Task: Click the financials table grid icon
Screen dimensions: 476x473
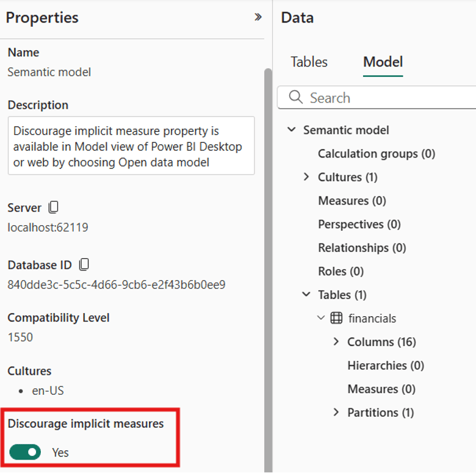Action: click(336, 318)
